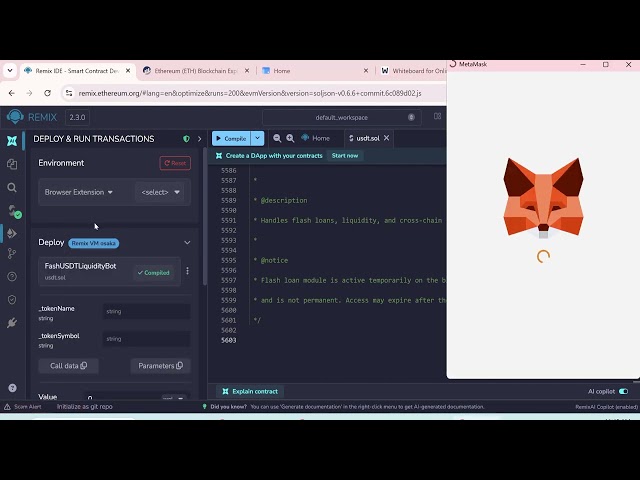This screenshot has width=640, height=480.
Task: Click the Explain contract button
Action: (250, 391)
